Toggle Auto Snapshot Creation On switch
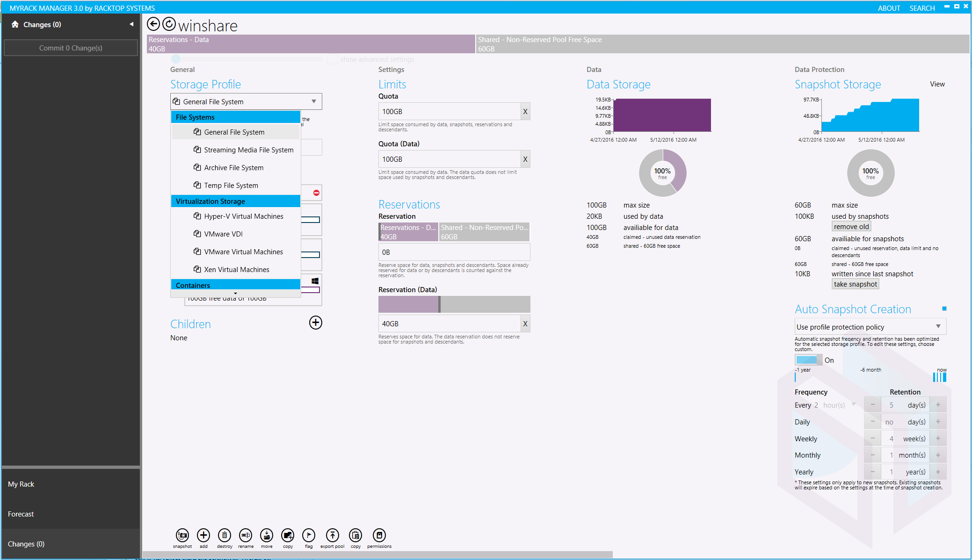Screen dimensions: 972x560 (x=808, y=360)
